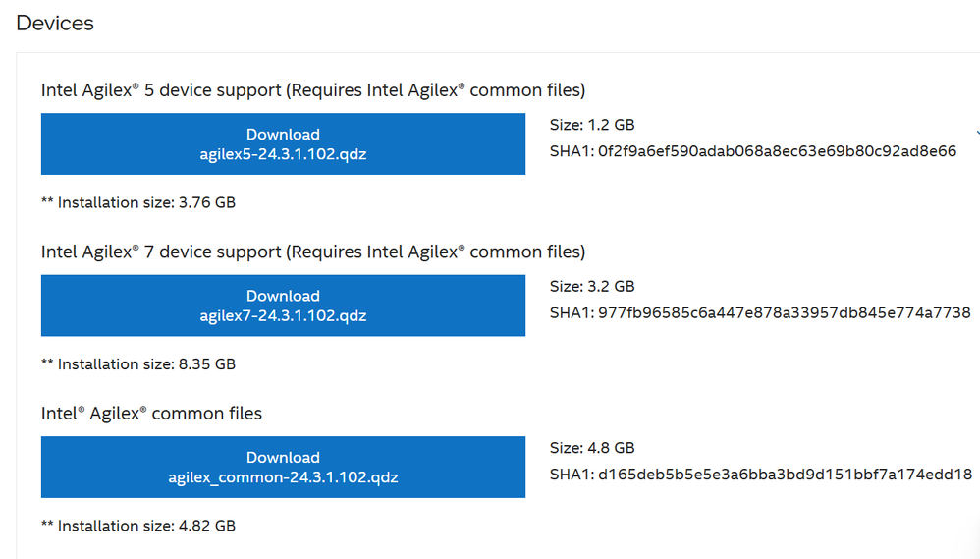
Task: Click the Devices section heading
Action: (55, 24)
